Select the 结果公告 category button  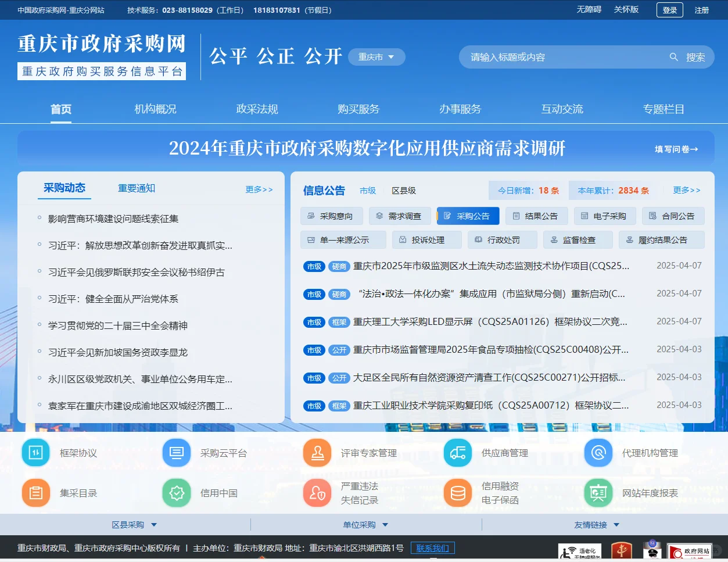tap(536, 216)
